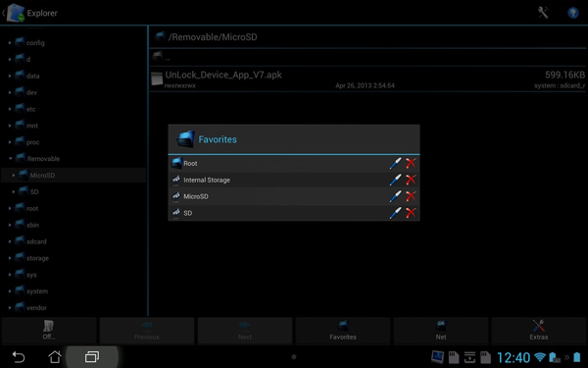The width and height of the screenshot is (588, 368).
Task: Edit the Root favorite with pencil icon
Action: [x=395, y=163]
